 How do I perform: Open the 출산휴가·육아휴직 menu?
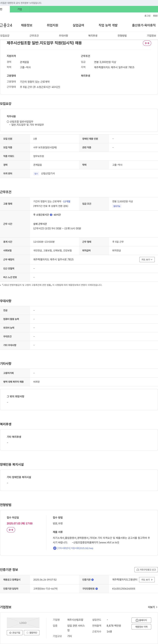[x=144, y=25]
